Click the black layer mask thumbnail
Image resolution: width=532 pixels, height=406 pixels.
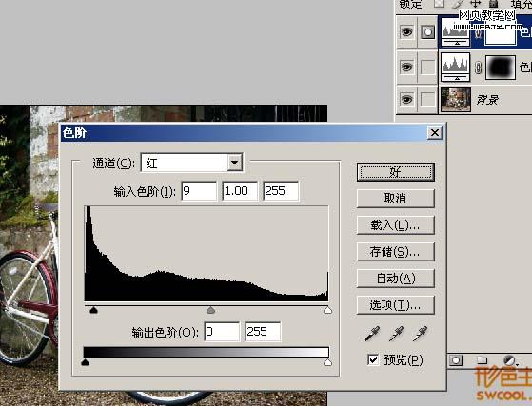coord(501,68)
